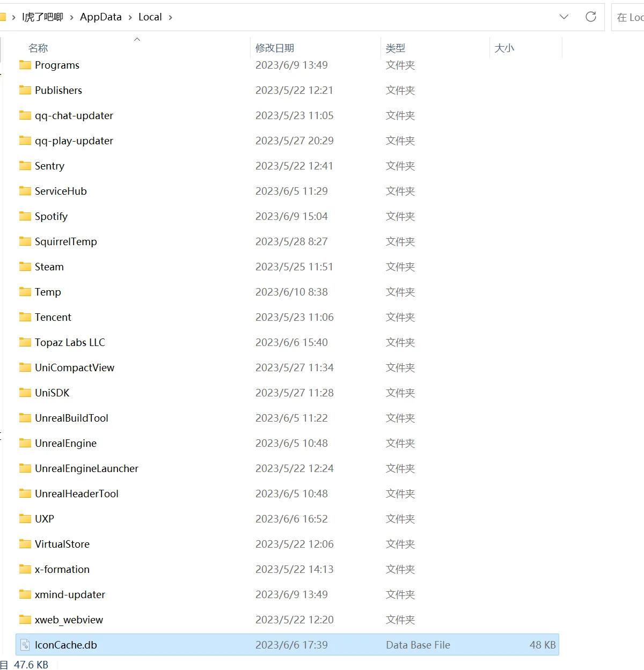Click the IconCache.db file name
Viewport: 644px width, 670px height.
[66, 645]
